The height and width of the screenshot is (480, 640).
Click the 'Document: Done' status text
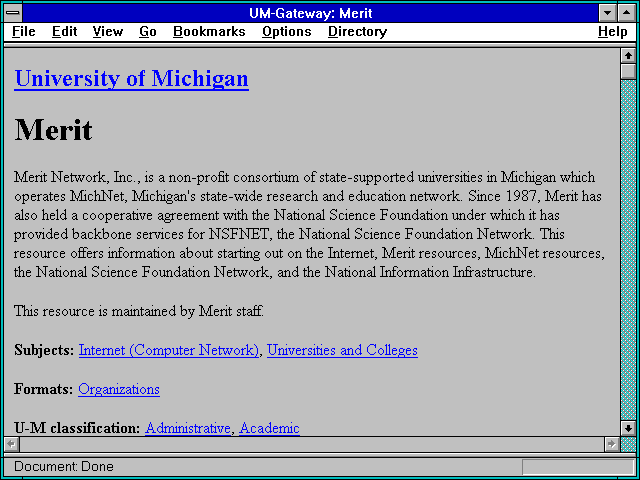[64, 467]
